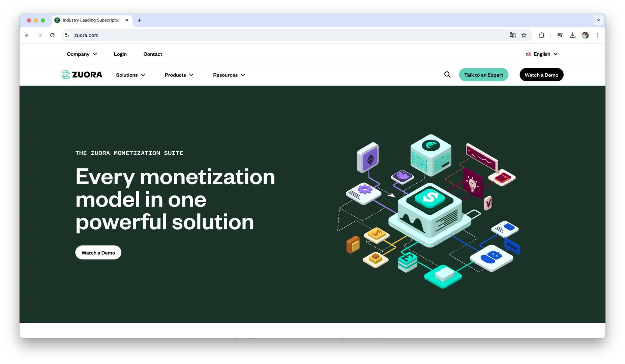Click the white Watch a Demo hero button
The image size is (625, 364).
tap(98, 252)
